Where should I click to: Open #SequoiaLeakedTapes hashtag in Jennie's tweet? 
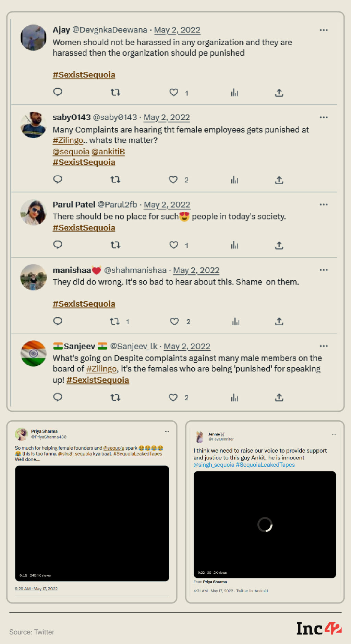click(x=265, y=465)
